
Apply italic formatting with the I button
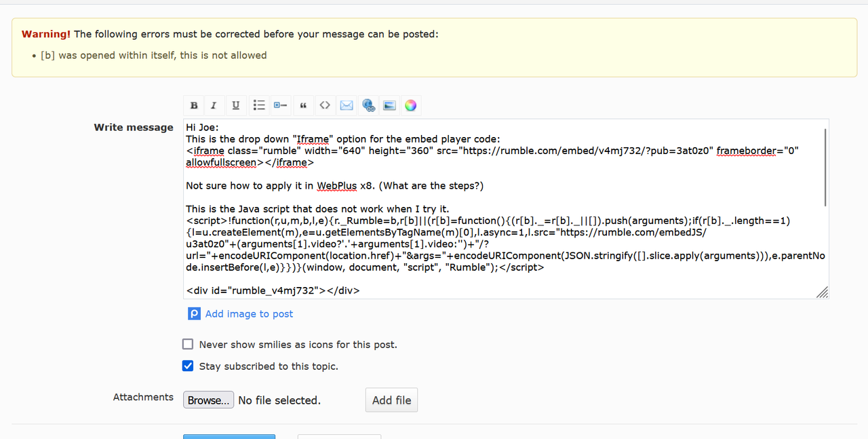214,105
